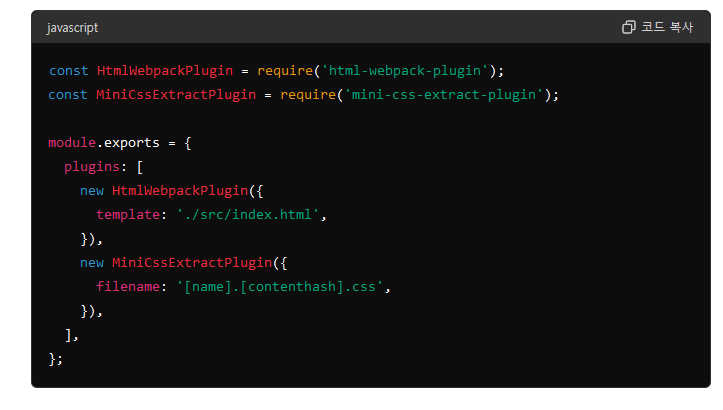
Task: Click the HtmlWebpackPlugin constant declaration name
Action: pyautogui.click(x=165, y=71)
